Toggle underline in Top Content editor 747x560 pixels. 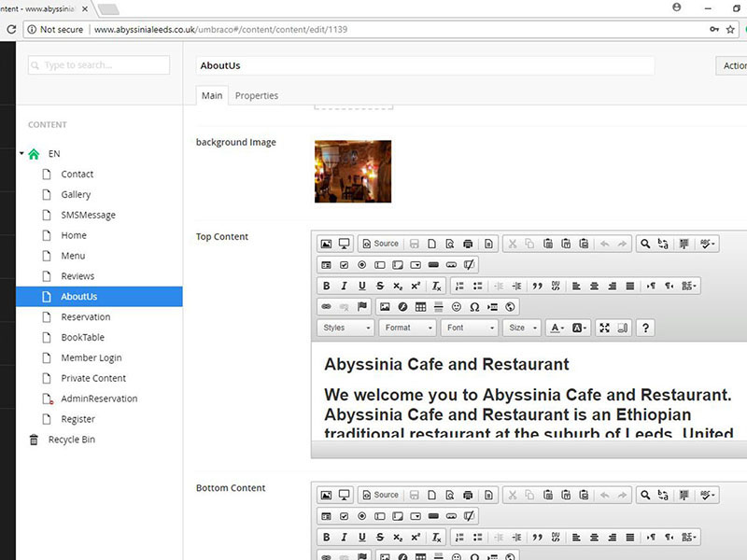pyautogui.click(x=361, y=286)
